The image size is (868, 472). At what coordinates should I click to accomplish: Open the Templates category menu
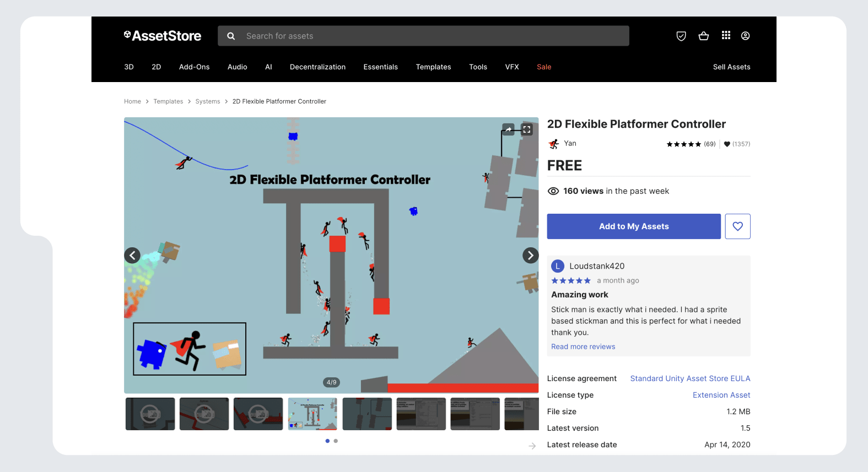(x=433, y=67)
